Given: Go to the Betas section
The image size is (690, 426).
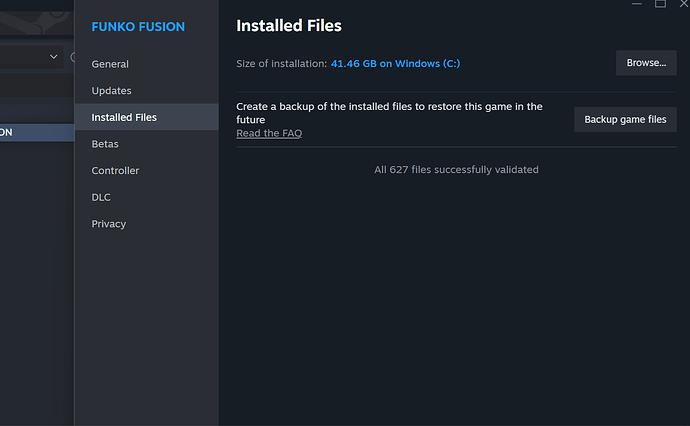Looking at the screenshot, I should 105,144.
